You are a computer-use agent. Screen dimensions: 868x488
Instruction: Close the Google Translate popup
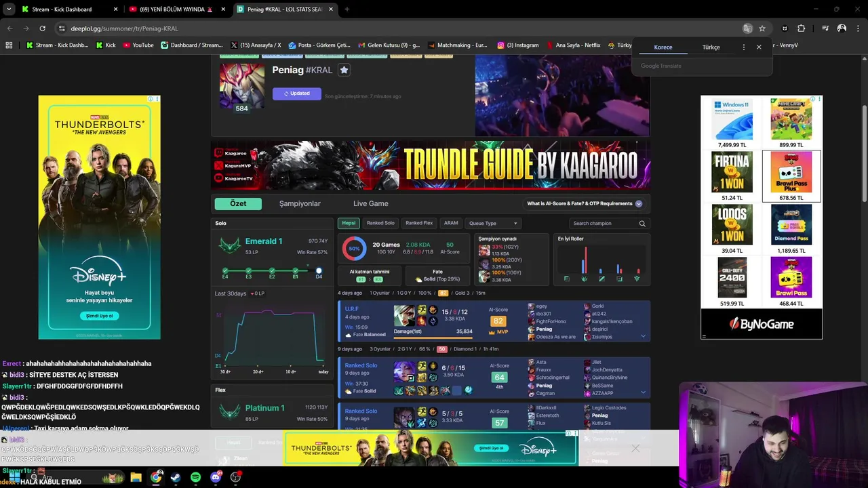[759, 47]
